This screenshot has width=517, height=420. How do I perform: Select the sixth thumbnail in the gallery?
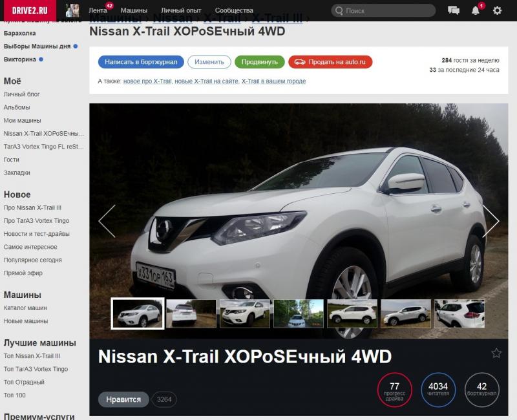tap(406, 313)
